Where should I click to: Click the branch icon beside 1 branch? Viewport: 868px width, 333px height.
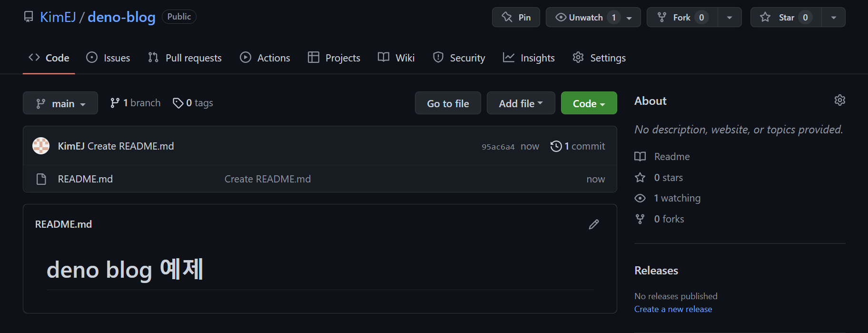[115, 103]
